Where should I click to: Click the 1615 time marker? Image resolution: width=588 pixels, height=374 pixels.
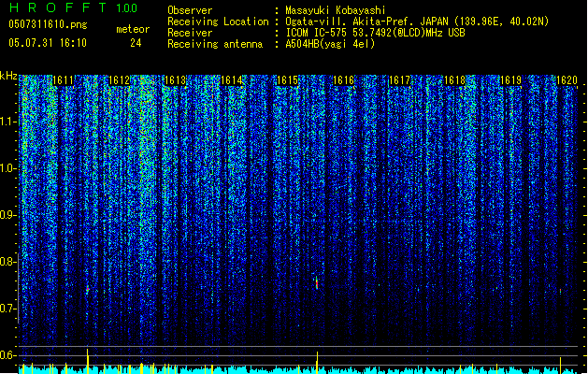(287, 80)
